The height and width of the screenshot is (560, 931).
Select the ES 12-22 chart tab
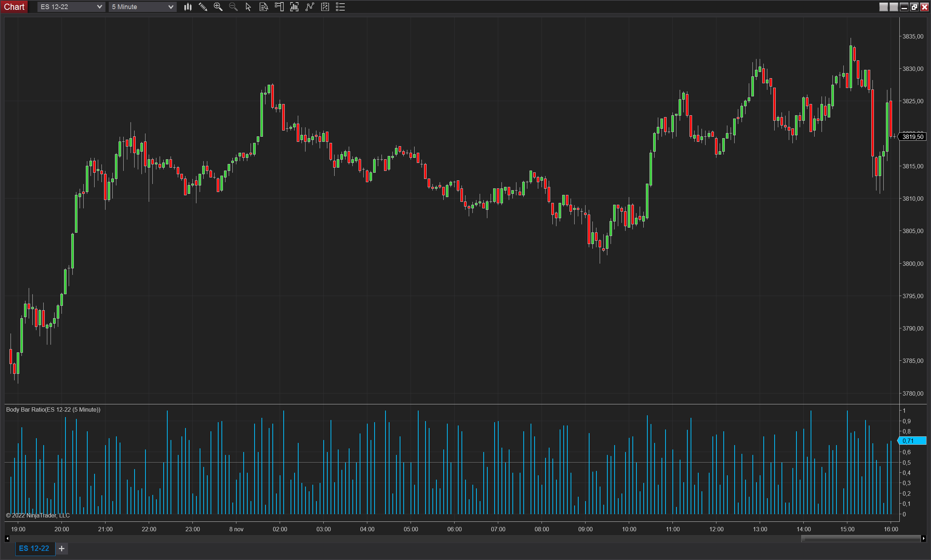(x=35, y=548)
